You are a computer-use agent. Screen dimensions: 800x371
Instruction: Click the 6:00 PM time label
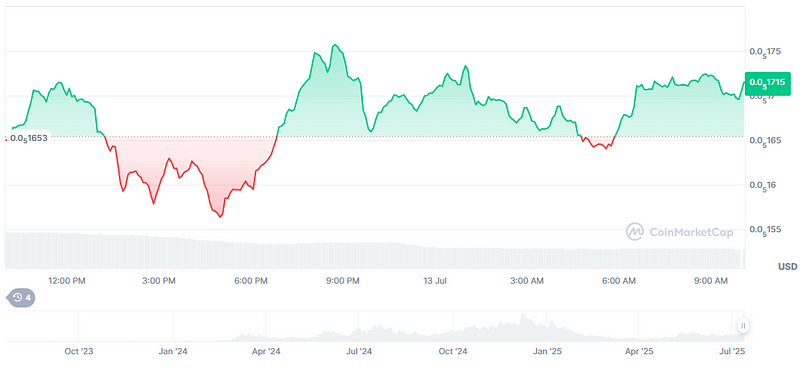tap(250, 281)
